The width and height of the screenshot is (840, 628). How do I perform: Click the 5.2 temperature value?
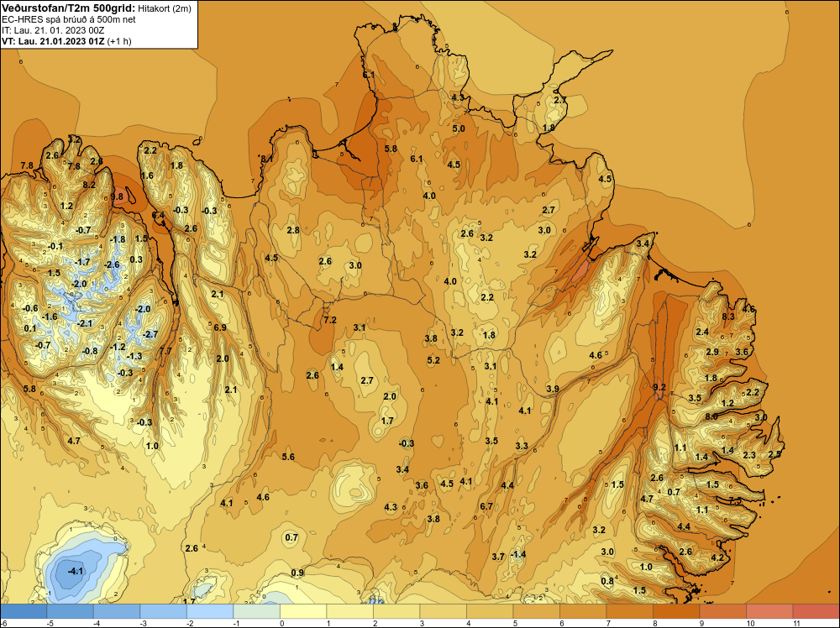(x=433, y=360)
